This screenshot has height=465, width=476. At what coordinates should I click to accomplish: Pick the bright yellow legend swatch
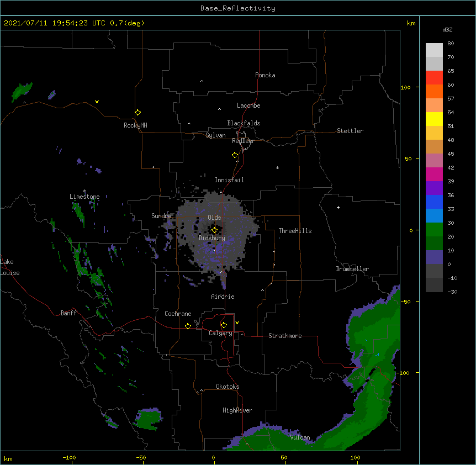pos(434,119)
